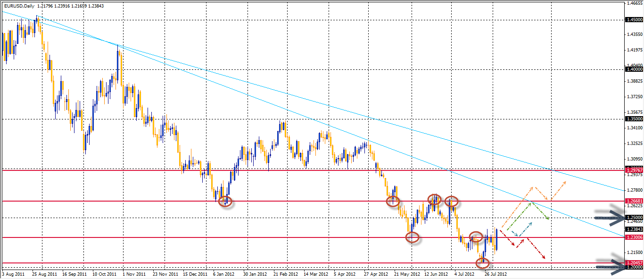Select the 1.20457 red price label
This screenshot has width=644, height=279.
click(x=634, y=262)
